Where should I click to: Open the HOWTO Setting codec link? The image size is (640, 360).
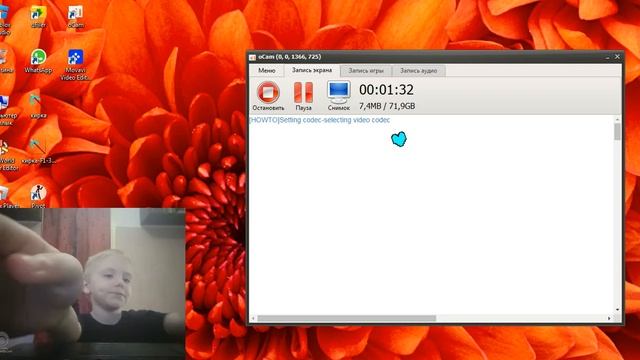(x=320, y=120)
